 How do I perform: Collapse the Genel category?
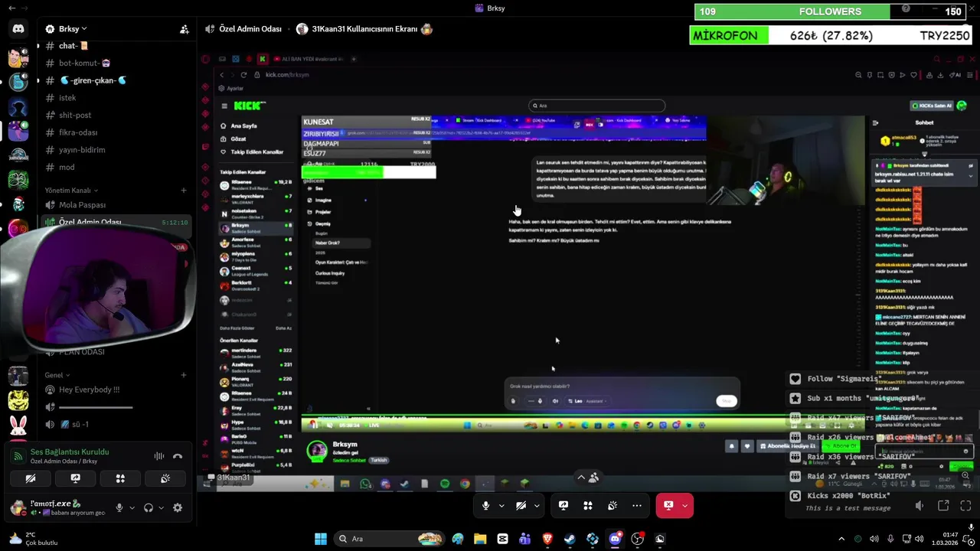(57, 375)
